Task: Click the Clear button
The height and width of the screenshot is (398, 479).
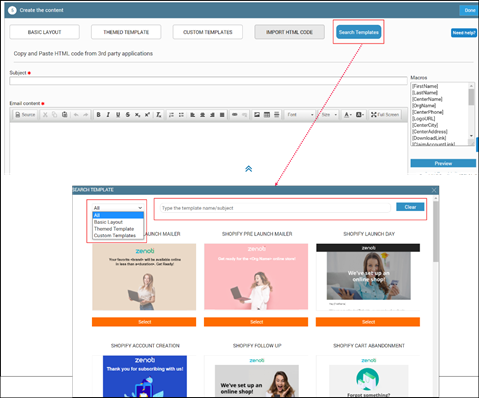Action: [410, 207]
